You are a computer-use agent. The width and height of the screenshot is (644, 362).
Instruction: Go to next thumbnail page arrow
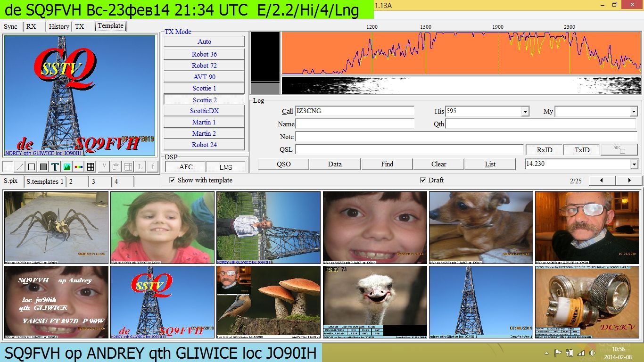pos(629,181)
